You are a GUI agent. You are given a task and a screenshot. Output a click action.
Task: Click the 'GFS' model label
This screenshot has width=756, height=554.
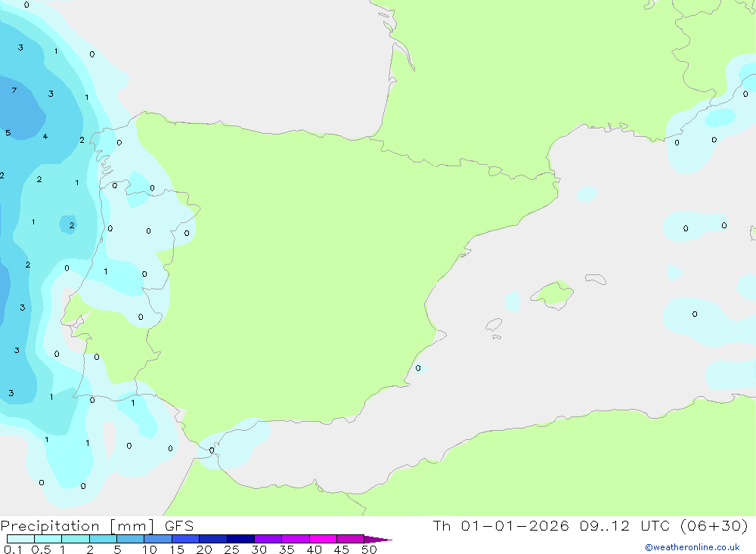179,526
